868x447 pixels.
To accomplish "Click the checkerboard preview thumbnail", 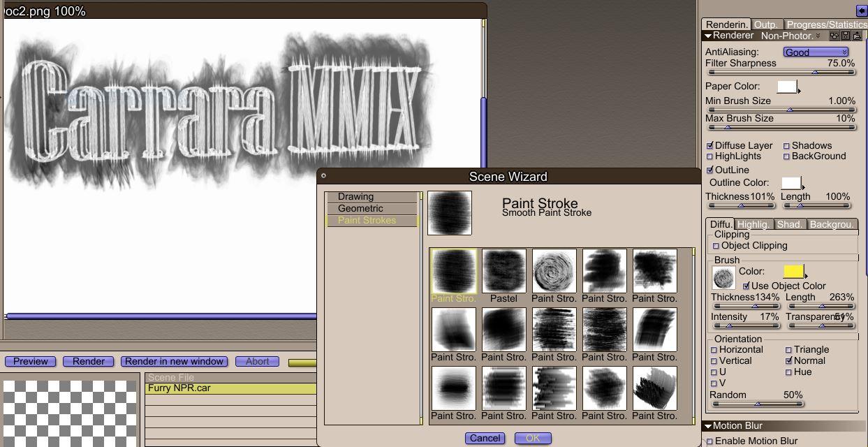I will pos(69,413).
